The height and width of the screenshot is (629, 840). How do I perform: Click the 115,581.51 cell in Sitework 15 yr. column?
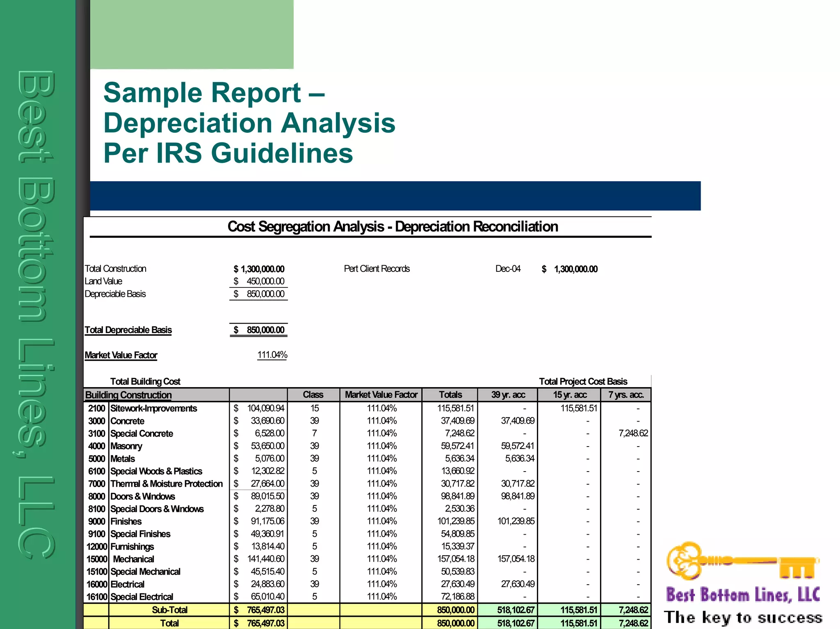579,408
